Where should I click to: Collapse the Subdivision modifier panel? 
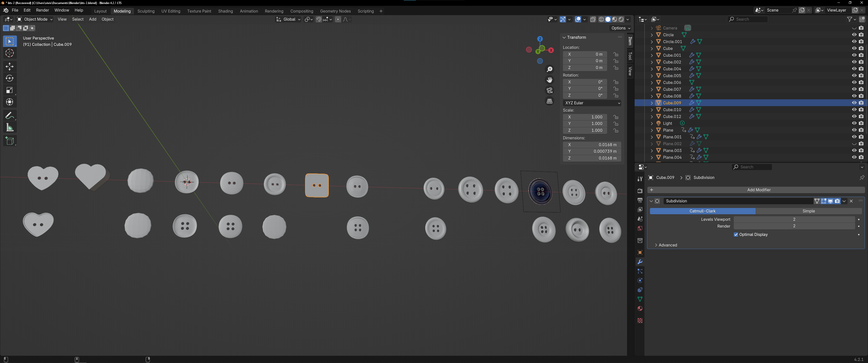tap(651, 201)
